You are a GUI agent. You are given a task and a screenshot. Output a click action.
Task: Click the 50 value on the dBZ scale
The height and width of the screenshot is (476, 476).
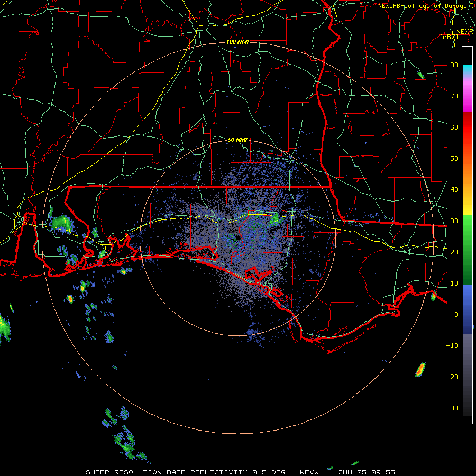(x=454, y=159)
